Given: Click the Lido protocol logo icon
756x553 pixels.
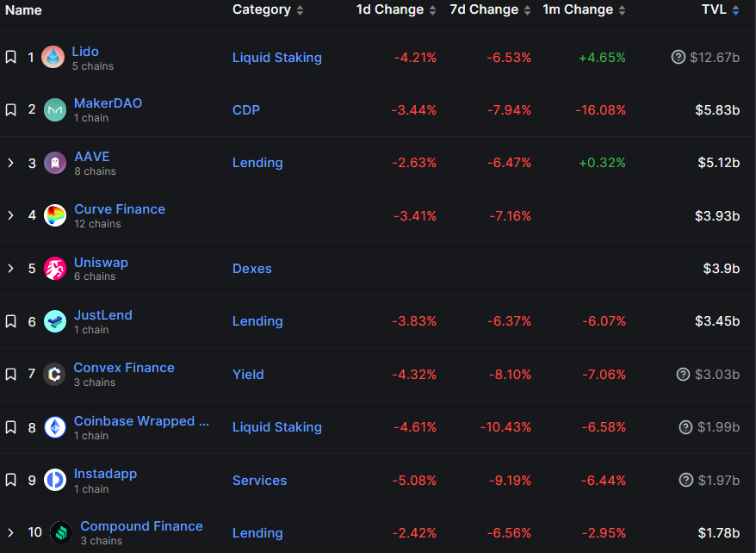Looking at the screenshot, I should 53,58.
